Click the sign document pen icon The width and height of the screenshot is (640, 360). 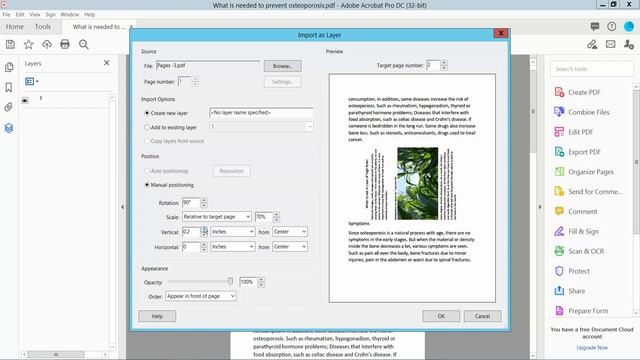pyautogui.click(x=592, y=44)
